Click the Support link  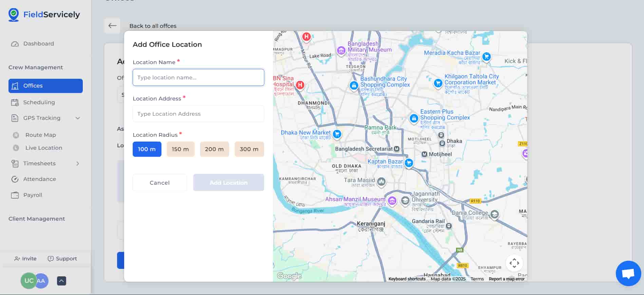62,259
